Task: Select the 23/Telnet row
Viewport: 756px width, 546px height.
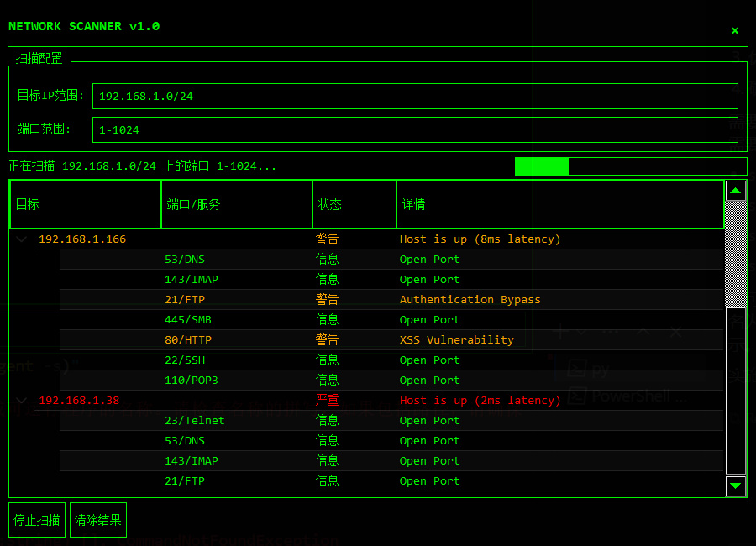Action: pyautogui.click(x=391, y=421)
